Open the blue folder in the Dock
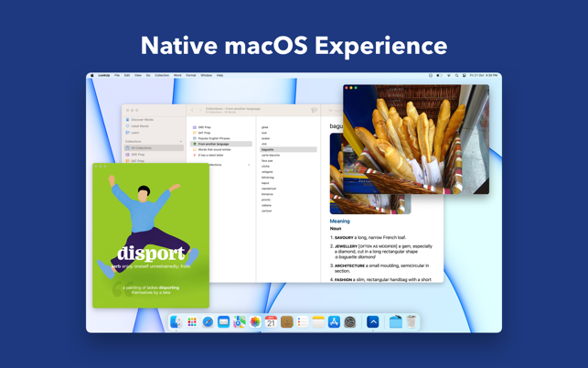The width and height of the screenshot is (588, 368). (x=396, y=322)
